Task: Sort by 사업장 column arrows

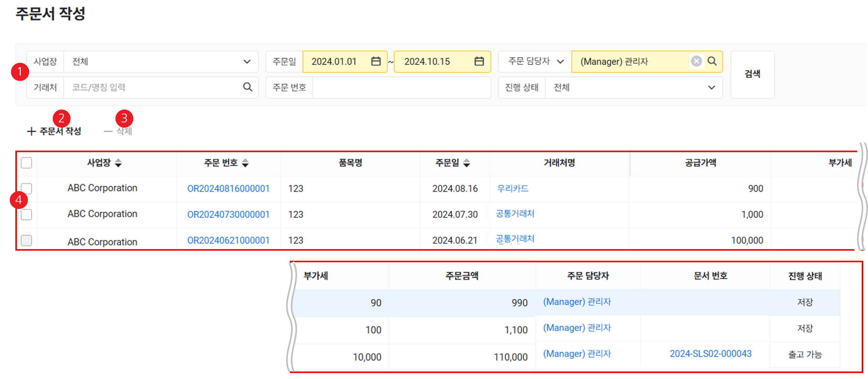Action: coord(118,163)
